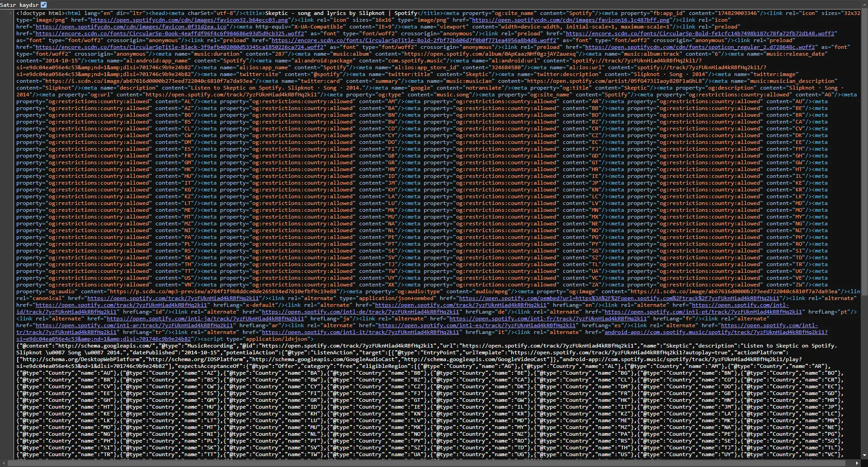Open the oembed alternate URL link
The width and height of the screenshot is (868, 467).
tap(619, 298)
